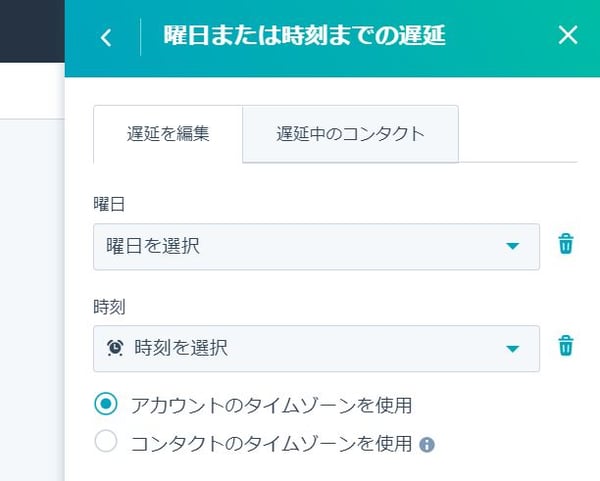Show info tooltip for コンタクトのタイムゾーン option

coord(427,445)
